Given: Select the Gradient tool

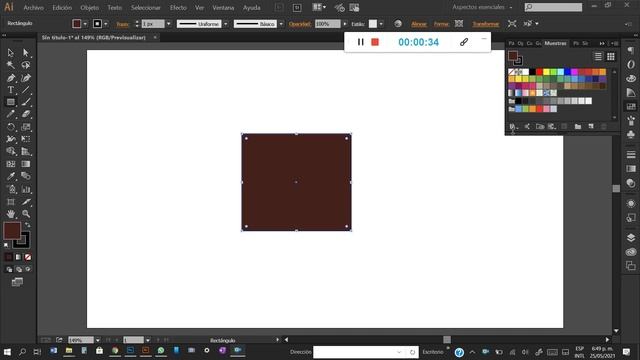Looking at the screenshot, I should coord(26,164).
